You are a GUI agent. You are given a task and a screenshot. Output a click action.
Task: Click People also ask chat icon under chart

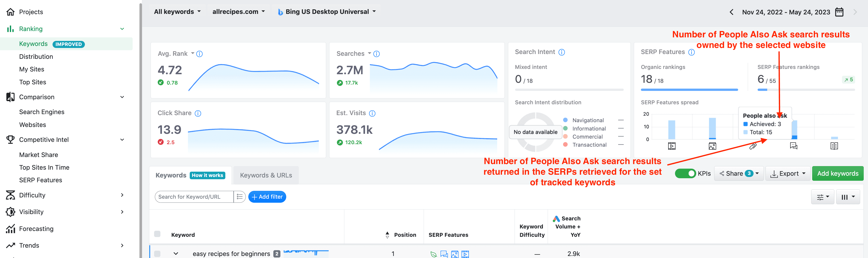[x=793, y=146]
